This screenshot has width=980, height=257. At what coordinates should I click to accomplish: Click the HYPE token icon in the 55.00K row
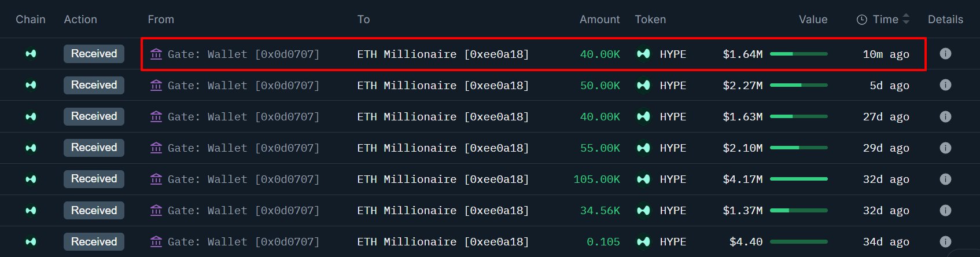pyautogui.click(x=643, y=148)
